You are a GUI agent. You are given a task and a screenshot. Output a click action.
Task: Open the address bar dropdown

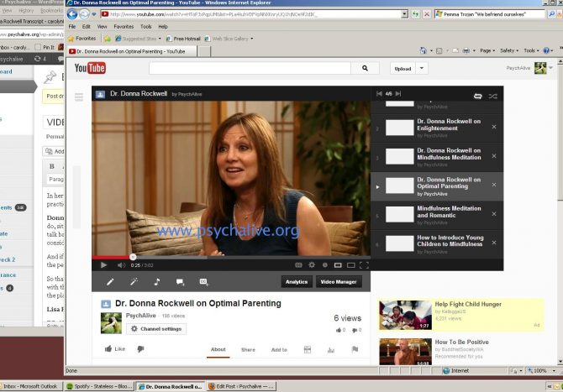[405, 14]
